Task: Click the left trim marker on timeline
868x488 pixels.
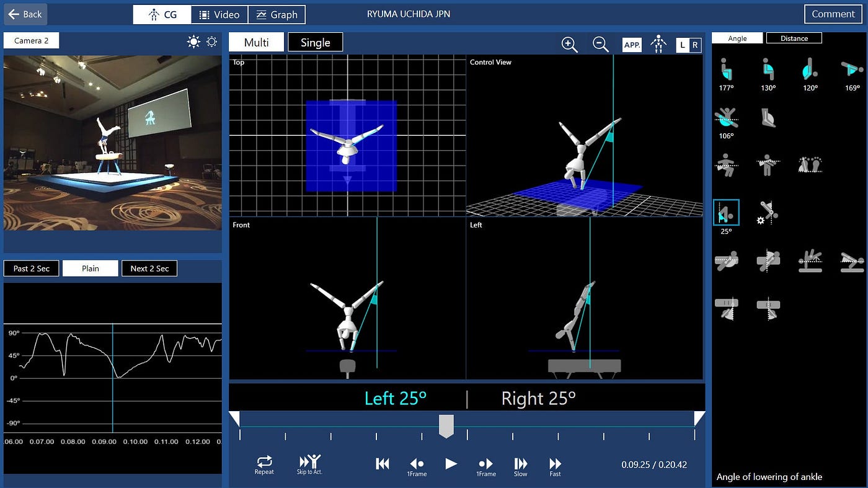Action: click(x=234, y=419)
